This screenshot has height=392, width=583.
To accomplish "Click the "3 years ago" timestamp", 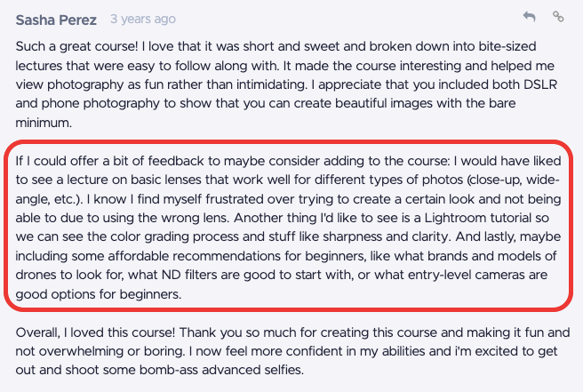I will (143, 19).
